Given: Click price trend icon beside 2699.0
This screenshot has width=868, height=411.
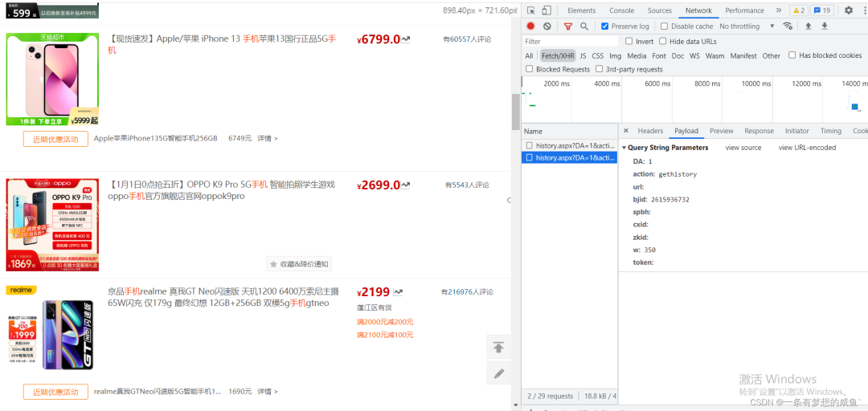Looking at the screenshot, I should [406, 185].
